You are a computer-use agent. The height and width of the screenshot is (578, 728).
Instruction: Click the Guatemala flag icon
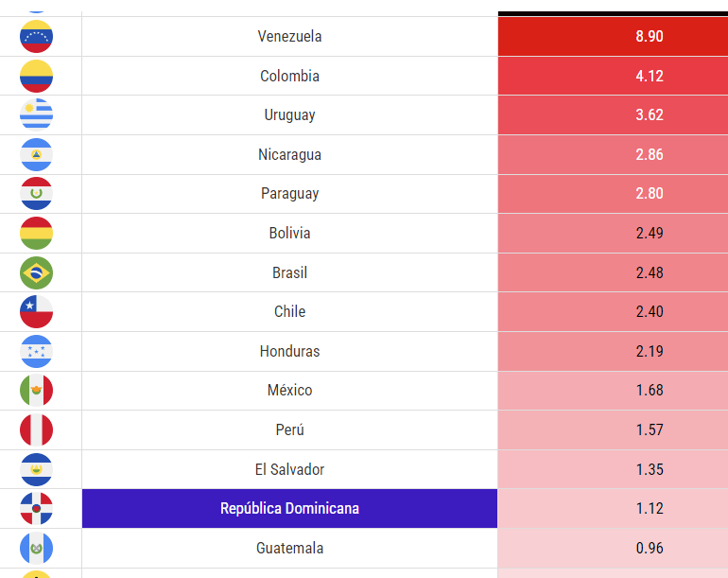point(36,548)
